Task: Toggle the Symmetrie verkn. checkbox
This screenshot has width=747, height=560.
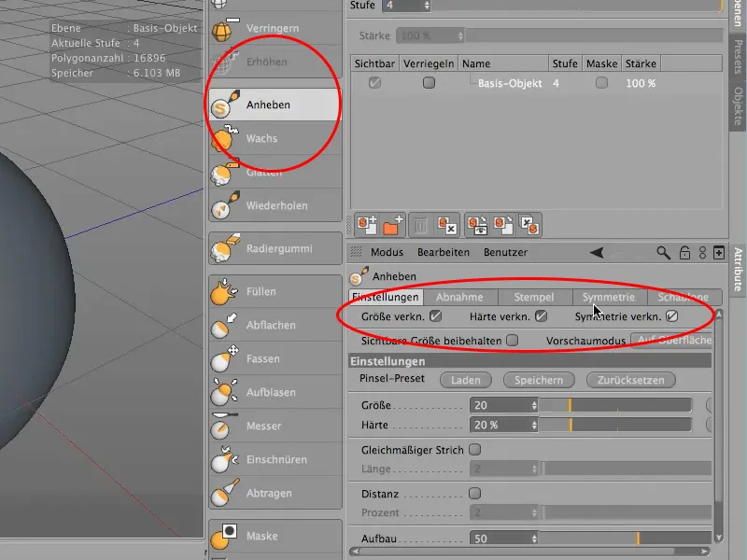Action: 671,316
